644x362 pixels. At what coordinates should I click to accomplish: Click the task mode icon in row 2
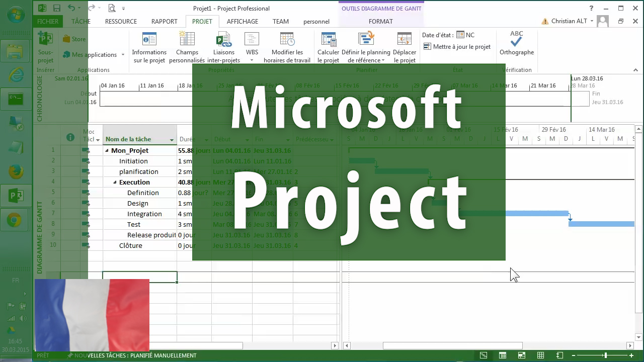point(86,161)
